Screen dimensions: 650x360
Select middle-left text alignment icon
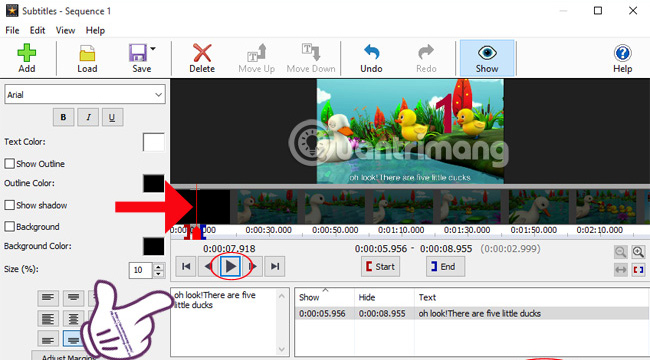pyautogui.click(x=48, y=319)
